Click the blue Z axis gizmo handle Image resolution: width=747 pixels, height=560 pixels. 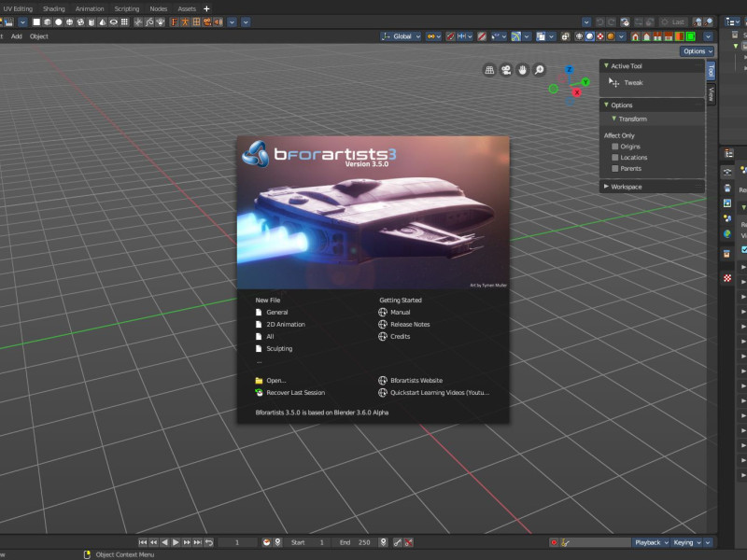pyautogui.click(x=569, y=70)
